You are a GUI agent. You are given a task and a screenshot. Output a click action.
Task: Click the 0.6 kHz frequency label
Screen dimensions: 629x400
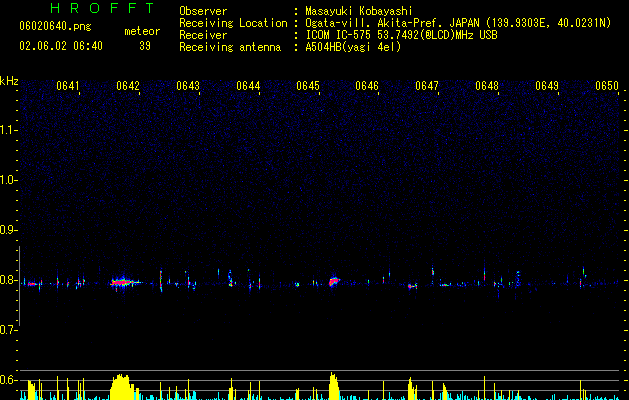[x=8, y=380]
